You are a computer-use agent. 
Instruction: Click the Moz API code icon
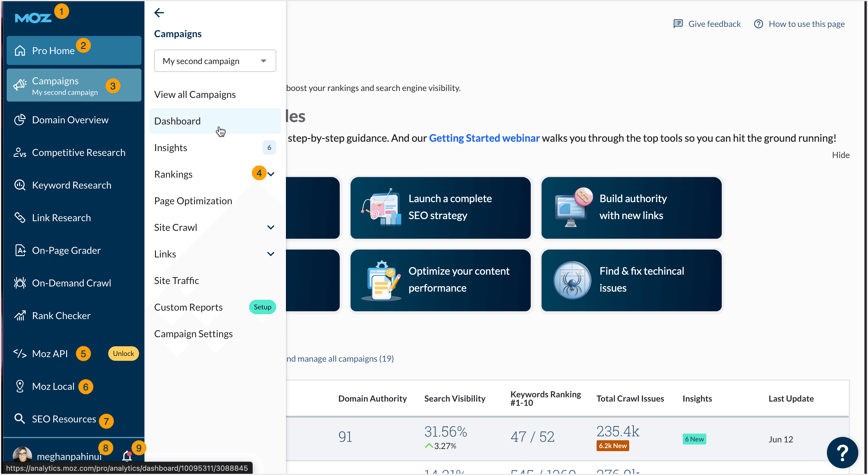pos(20,354)
